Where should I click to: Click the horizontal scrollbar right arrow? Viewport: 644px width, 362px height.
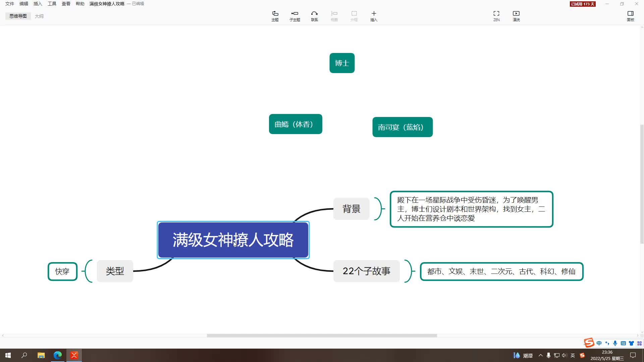click(638, 336)
